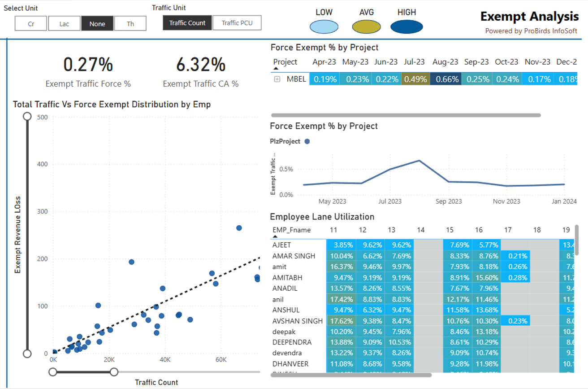
Task: Click the vertical scrollbar of Employee Lane Utilization
Action: tap(577, 240)
